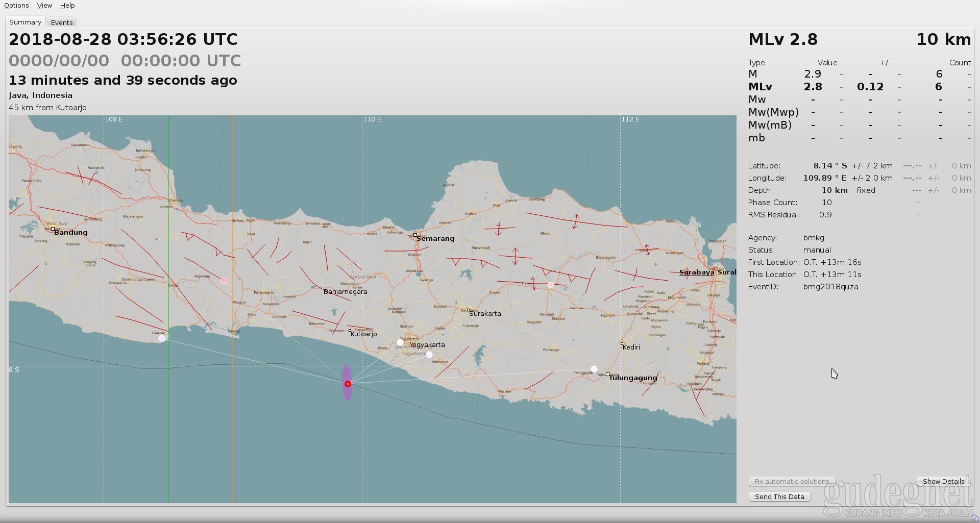Screen dimensions: 980x523
Task: Switch to the Summary tab
Action: pos(25,22)
